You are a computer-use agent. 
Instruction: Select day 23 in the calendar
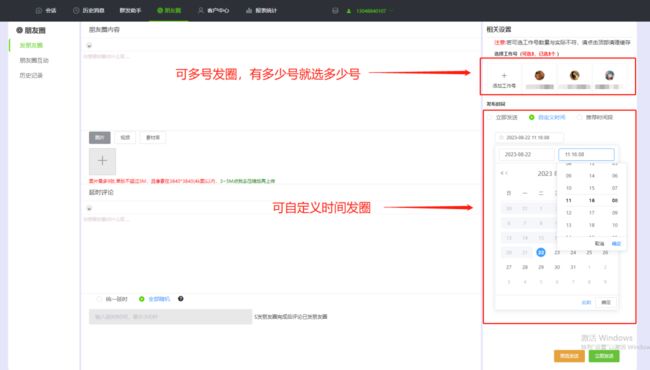click(x=557, y=252)
